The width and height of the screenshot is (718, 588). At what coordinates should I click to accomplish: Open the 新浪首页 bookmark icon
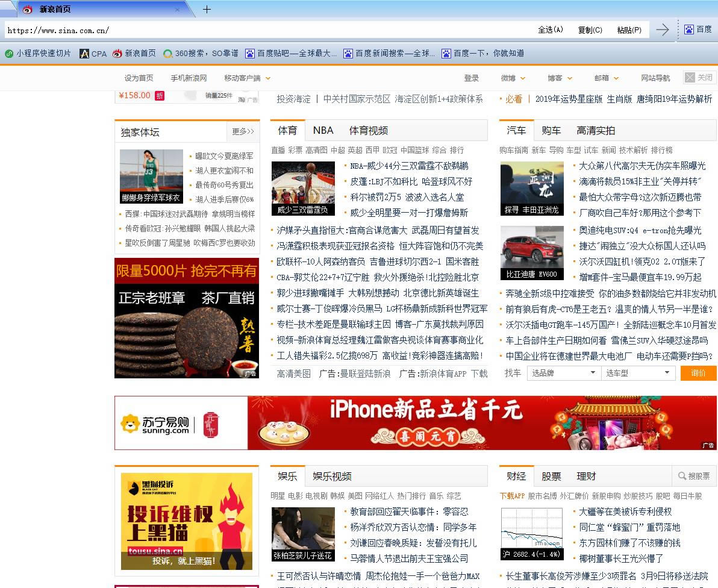117,54
